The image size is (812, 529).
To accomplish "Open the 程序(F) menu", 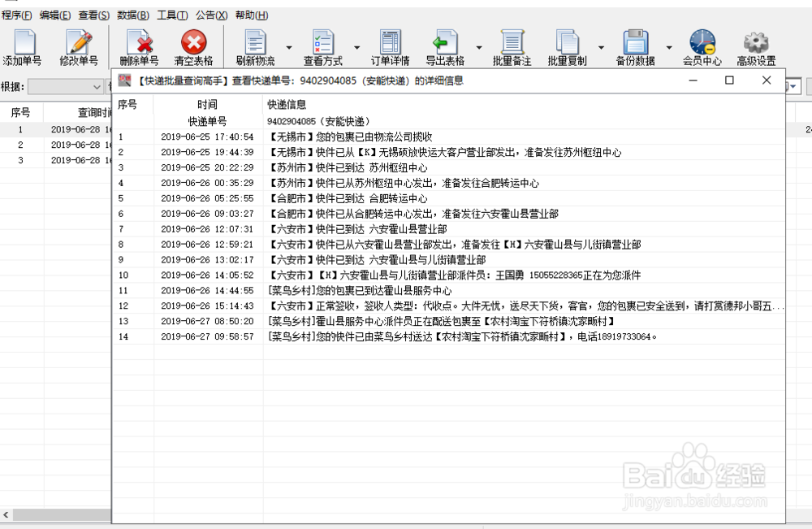I will [16, 15].
